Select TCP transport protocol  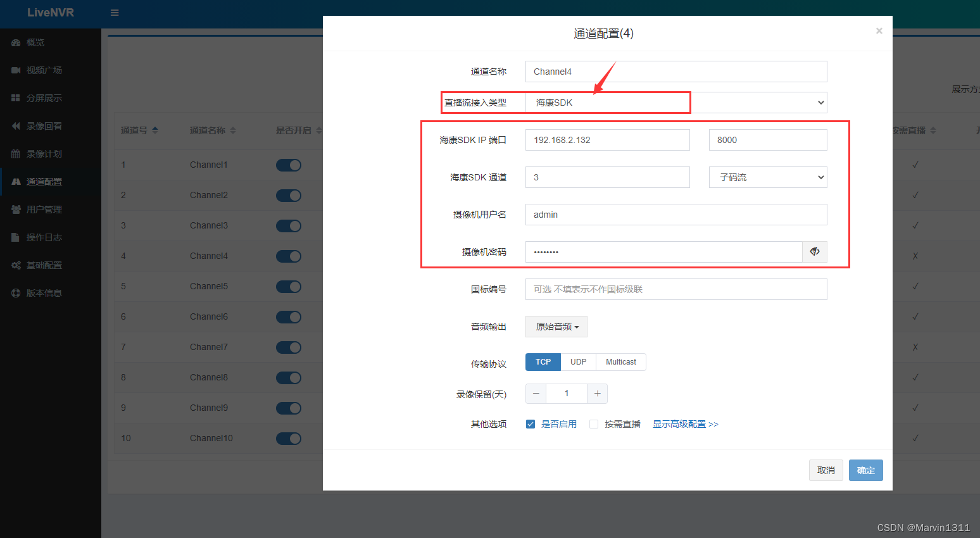point(543,362)
